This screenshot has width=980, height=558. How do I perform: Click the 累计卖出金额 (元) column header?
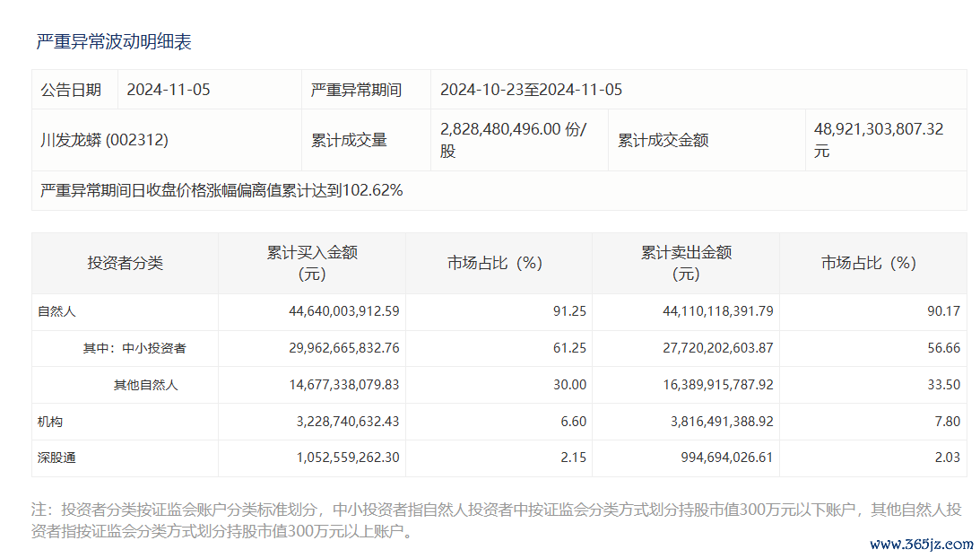pyautogui.click(x=686, y=264)
